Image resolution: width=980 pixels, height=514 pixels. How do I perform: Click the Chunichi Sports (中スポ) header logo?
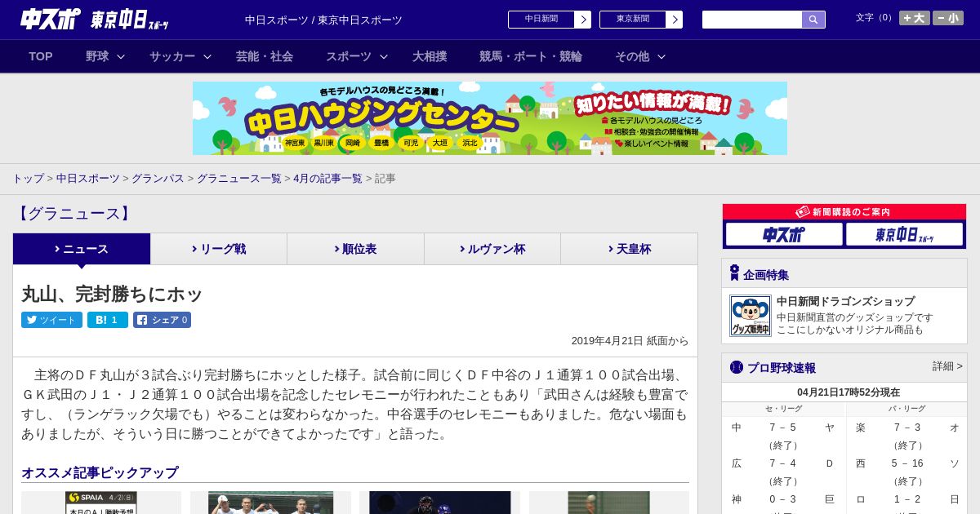51,19
